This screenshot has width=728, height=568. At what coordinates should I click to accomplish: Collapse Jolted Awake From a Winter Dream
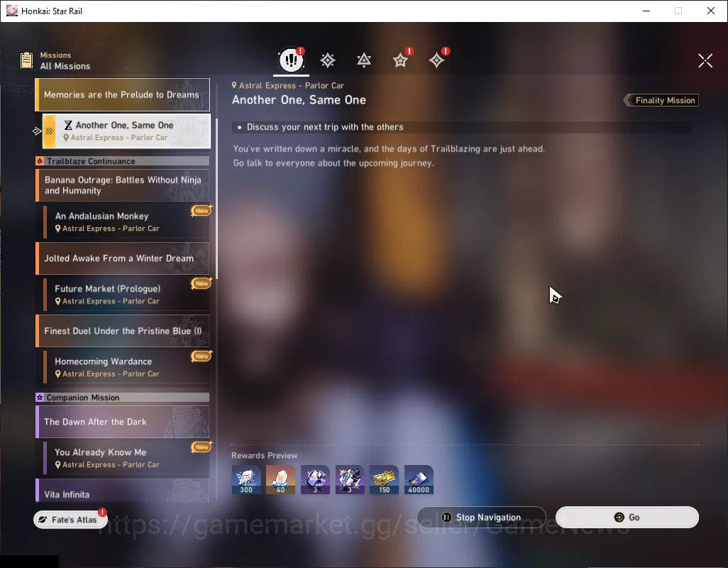pos(123,258)
